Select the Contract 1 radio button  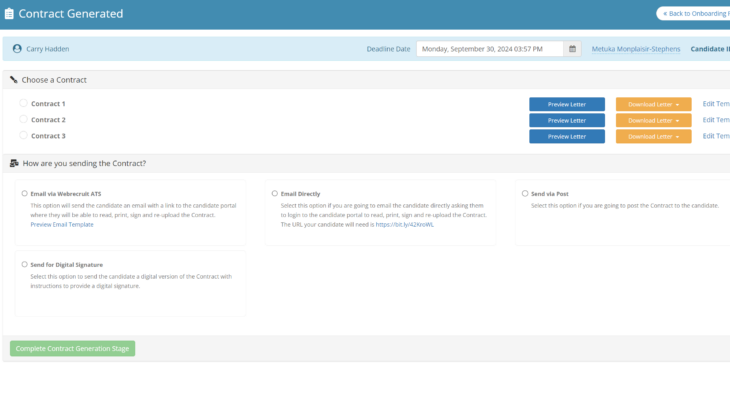click(x=24, y=104)
